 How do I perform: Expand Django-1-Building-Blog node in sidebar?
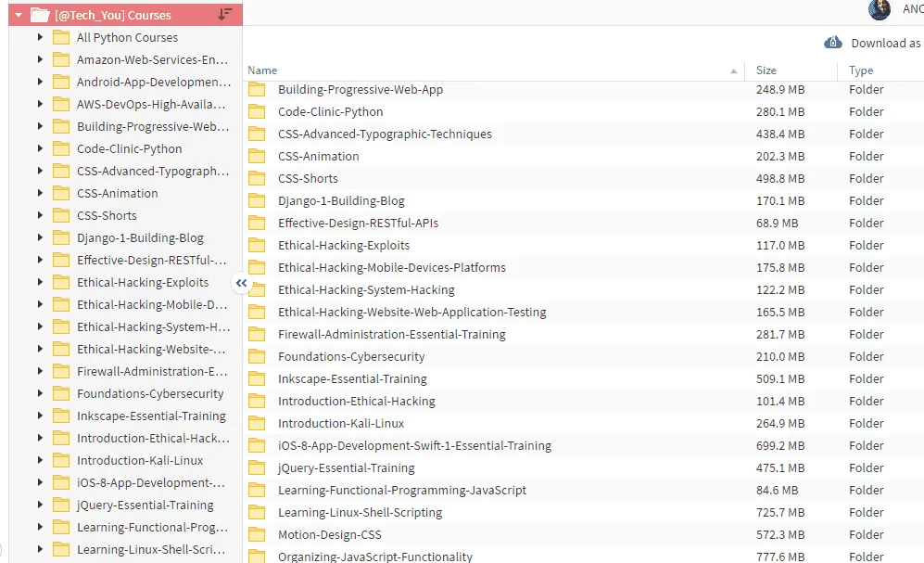40,237
